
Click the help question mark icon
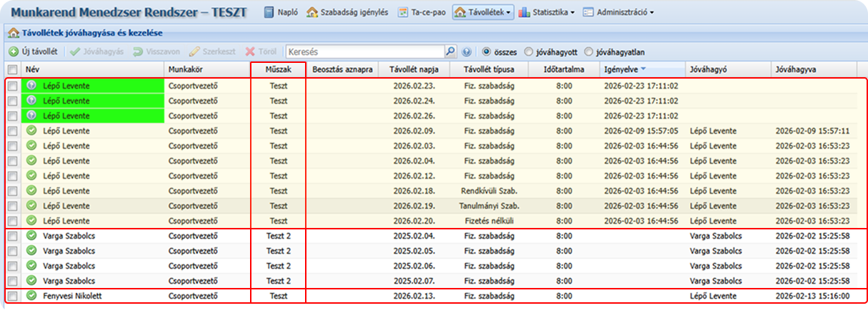pos(467,51)
